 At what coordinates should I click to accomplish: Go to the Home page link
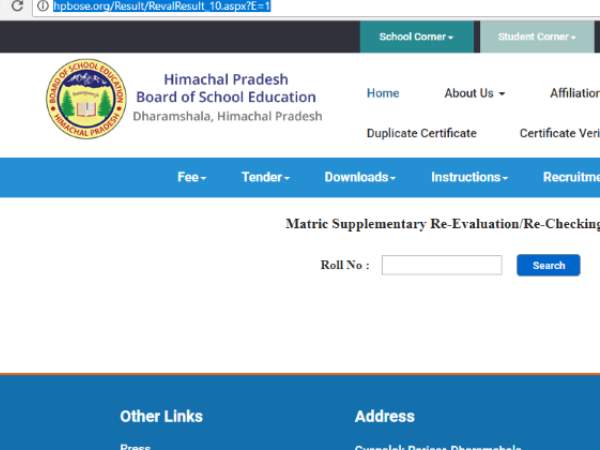coord(382,93)
